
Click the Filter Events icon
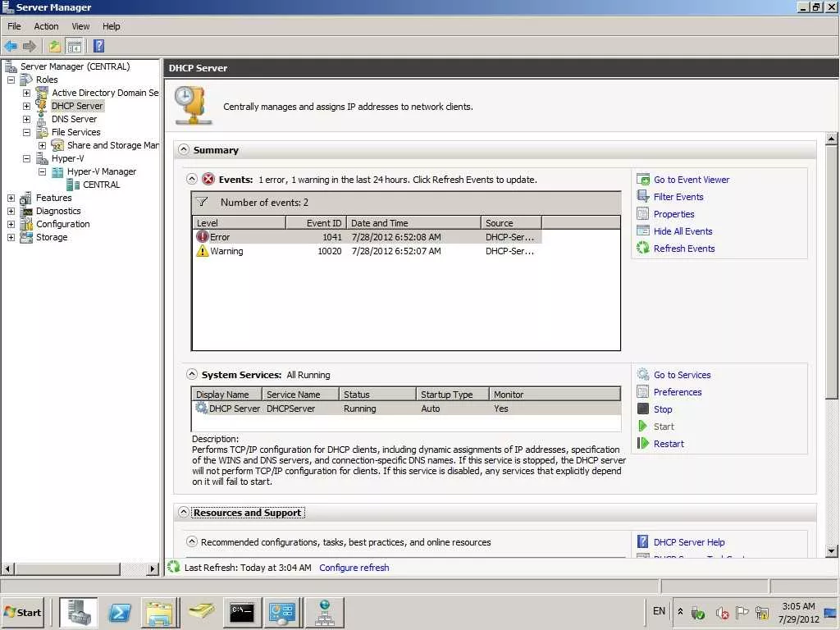point(643,197)
